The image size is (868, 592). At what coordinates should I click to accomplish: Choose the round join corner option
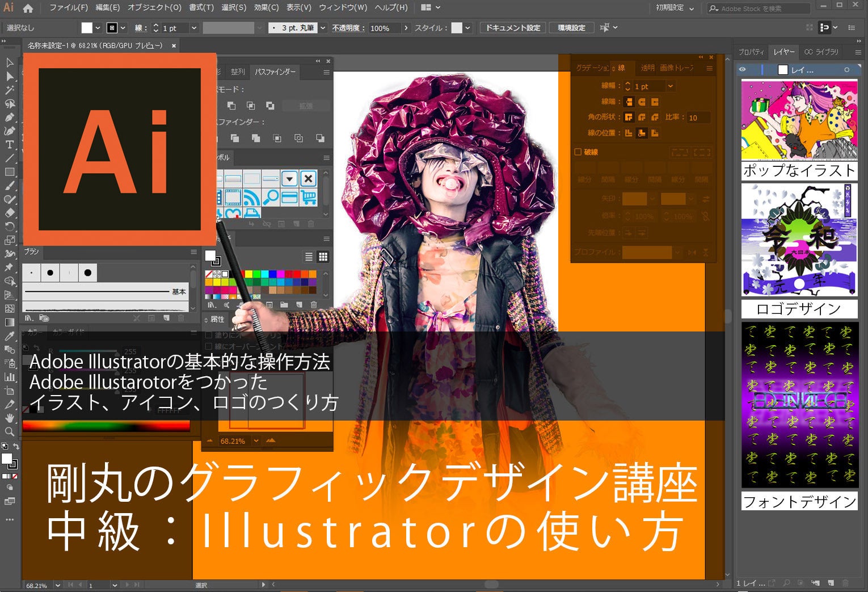pyautogui.click(x=642, y=117)
